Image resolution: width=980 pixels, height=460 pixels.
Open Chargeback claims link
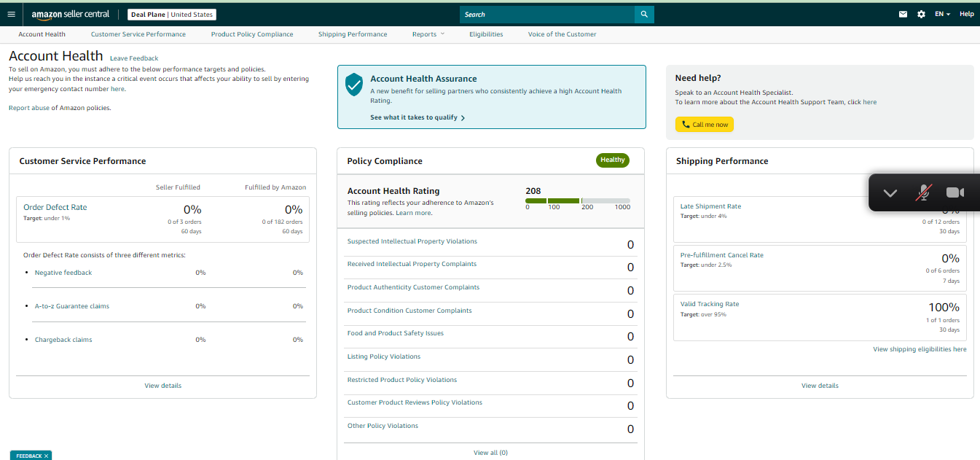point(63,340)
